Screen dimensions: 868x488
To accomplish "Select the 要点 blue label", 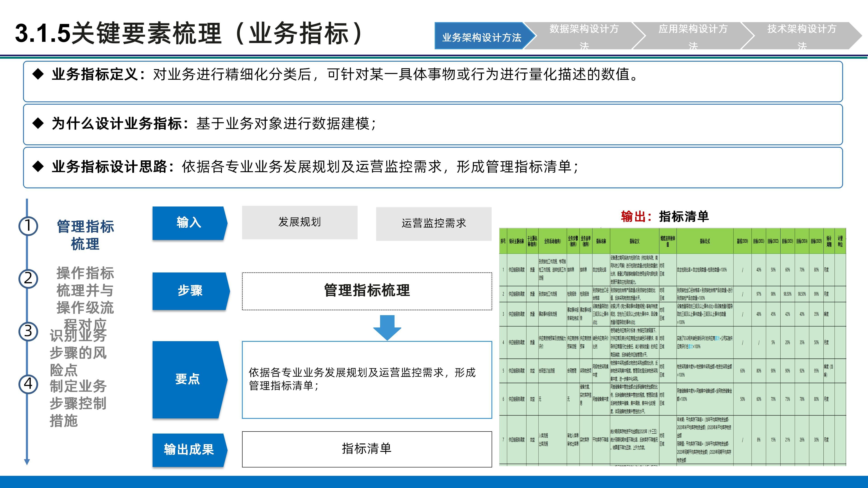I will click(189, 380).
